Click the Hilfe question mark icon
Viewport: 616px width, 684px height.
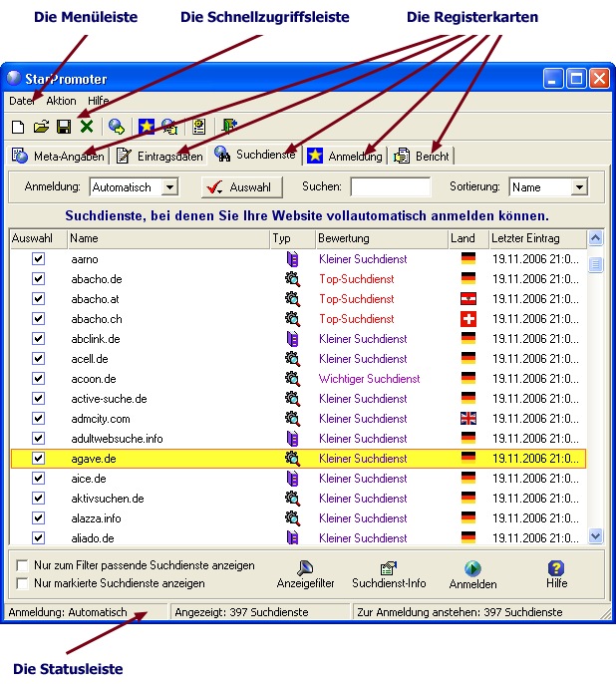[556, 568]
